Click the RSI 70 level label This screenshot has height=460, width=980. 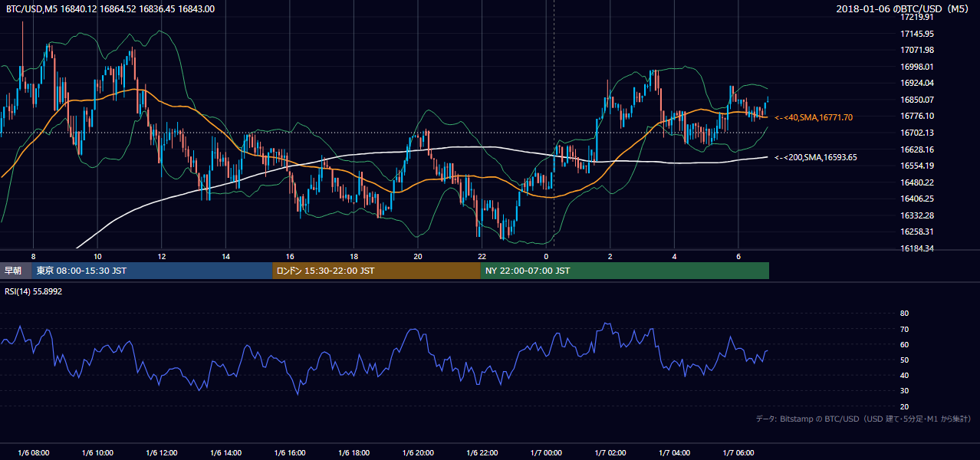coord(904,329)
